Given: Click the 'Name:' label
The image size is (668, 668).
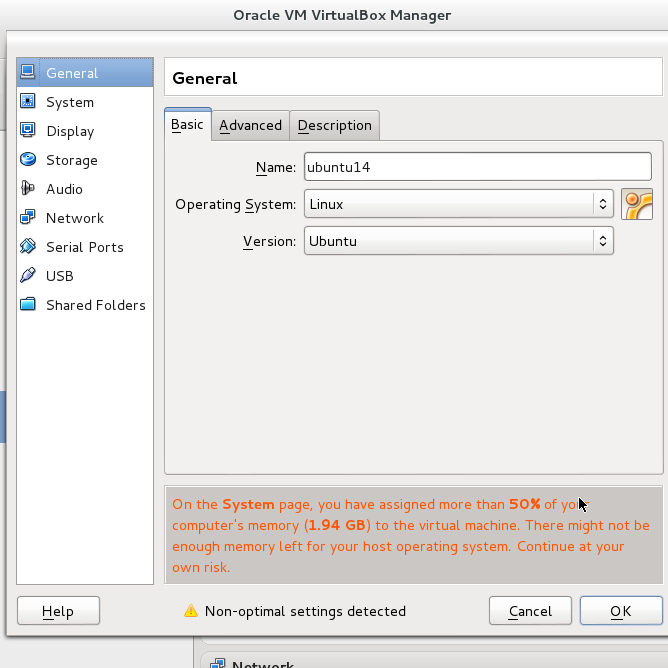Looking at the screenshot, I should [x=276, y=167].
